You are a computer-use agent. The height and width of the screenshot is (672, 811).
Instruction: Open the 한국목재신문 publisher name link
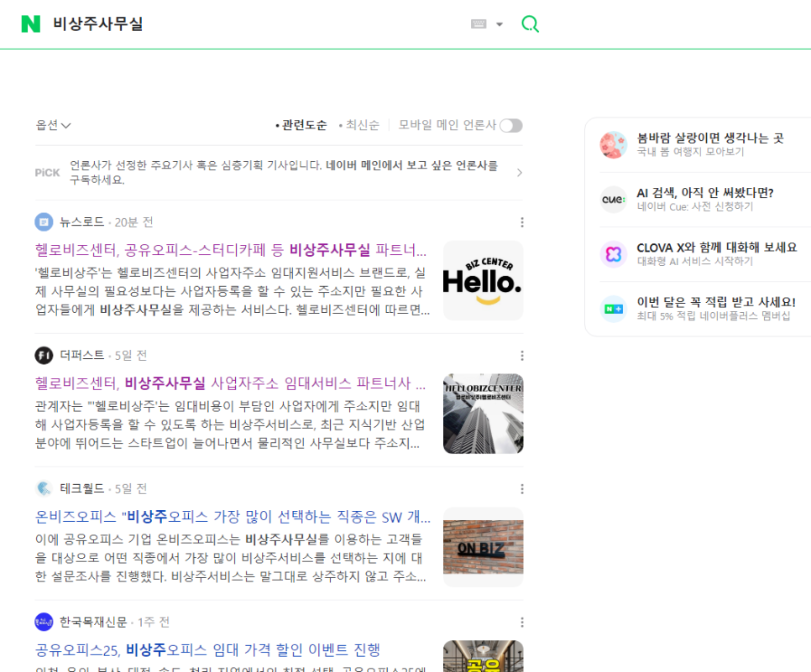93,622
